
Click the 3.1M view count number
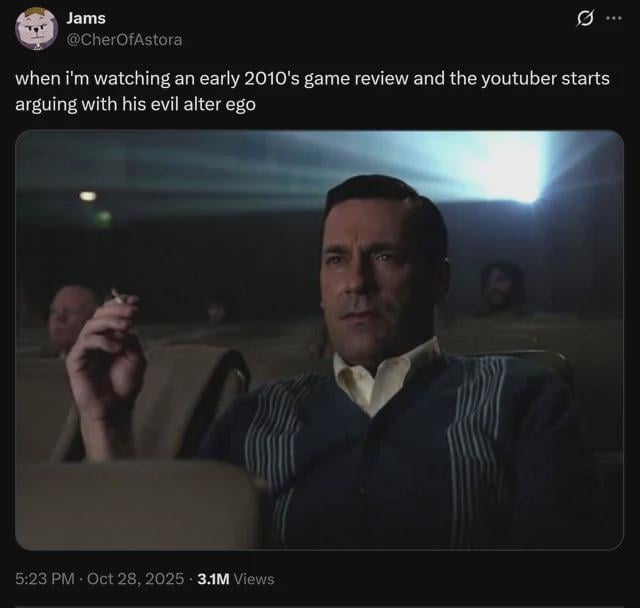pos(214,578)
